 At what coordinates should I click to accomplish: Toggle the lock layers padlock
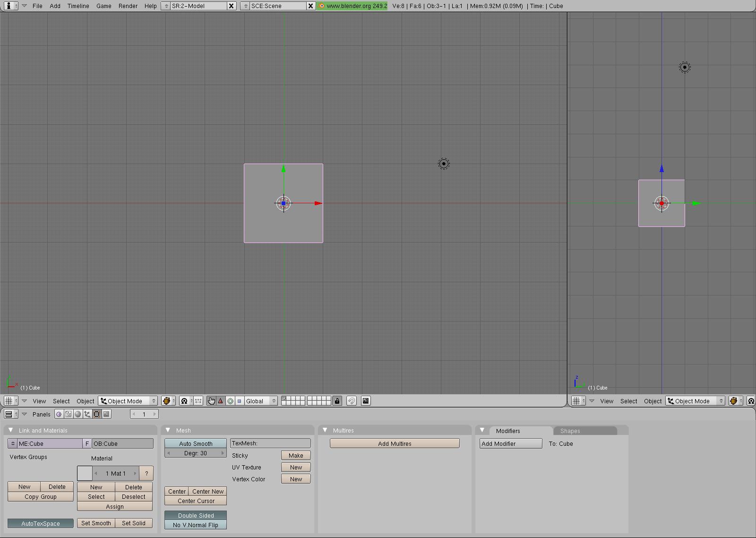coord(337,401)
